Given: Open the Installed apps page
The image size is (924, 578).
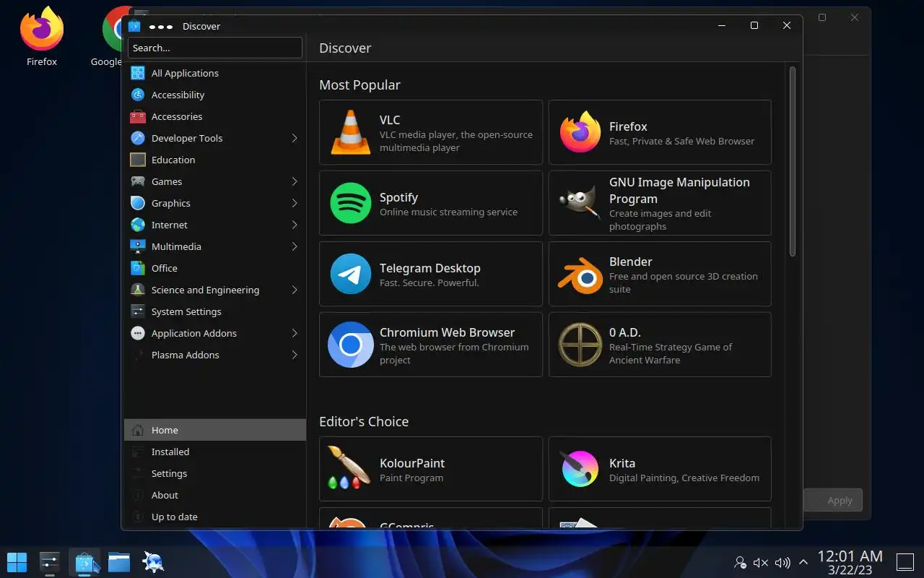Looking at the screenshot, I should pos(215,452).
